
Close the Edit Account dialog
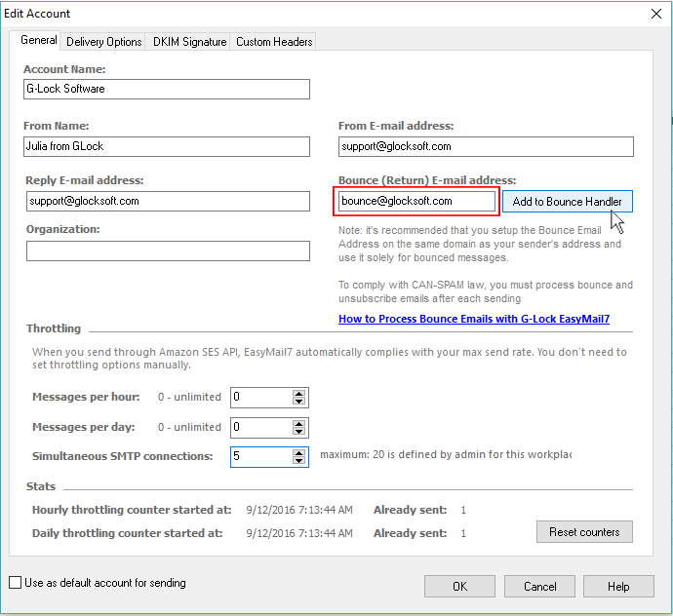655,14
